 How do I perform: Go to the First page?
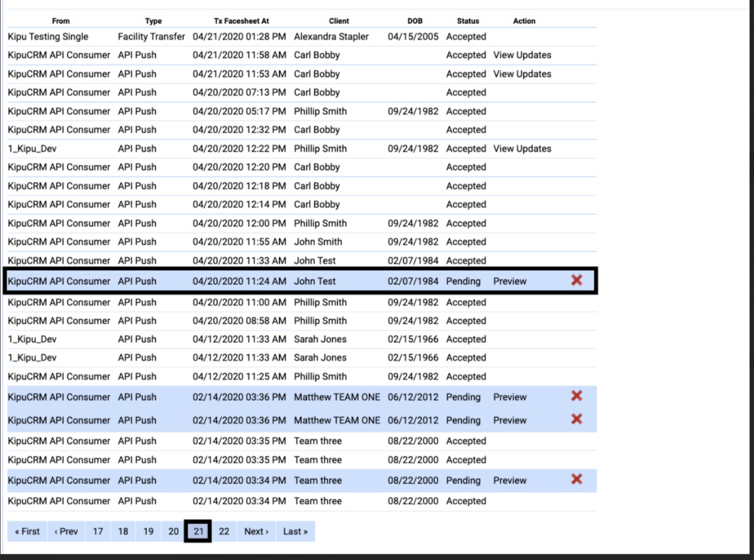pos(27,531)
